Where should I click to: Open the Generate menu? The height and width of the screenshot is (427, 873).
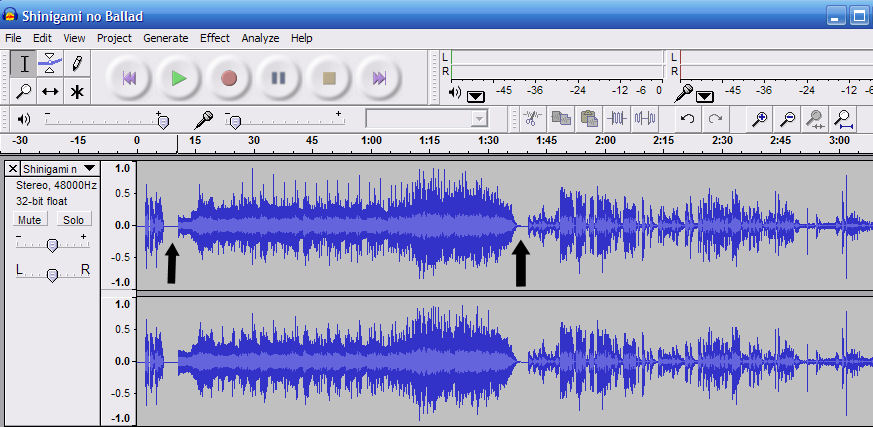(165, 38)
